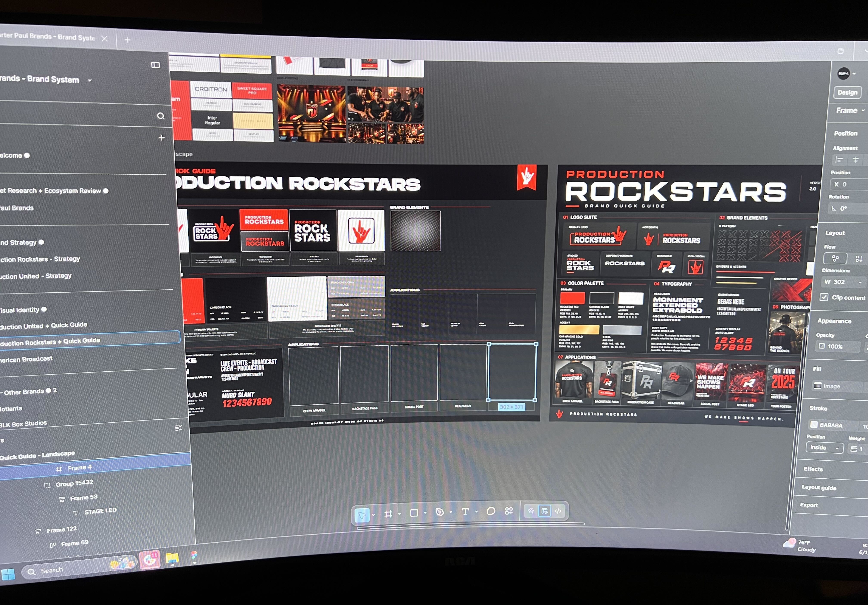
Task: Add a new page with plus icon
Action: tap(161, 138)
